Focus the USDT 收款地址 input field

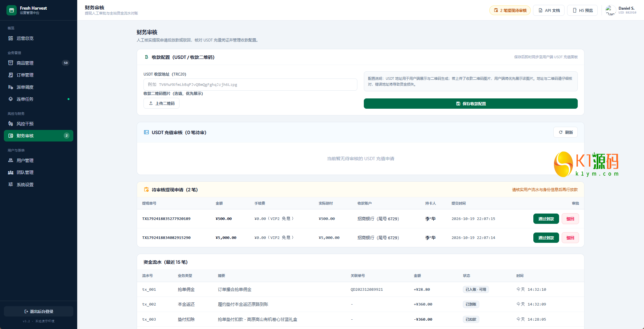(250, 85)
